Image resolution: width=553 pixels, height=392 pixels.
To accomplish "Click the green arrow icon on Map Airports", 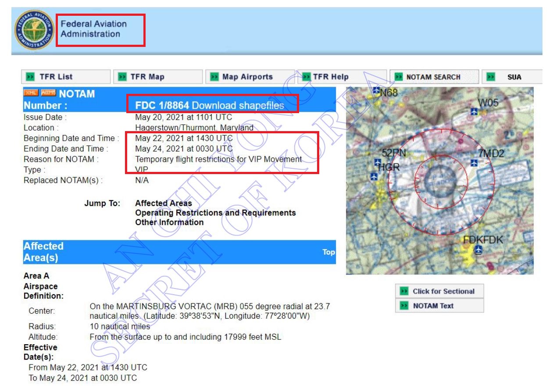I will tap(214, 77).
